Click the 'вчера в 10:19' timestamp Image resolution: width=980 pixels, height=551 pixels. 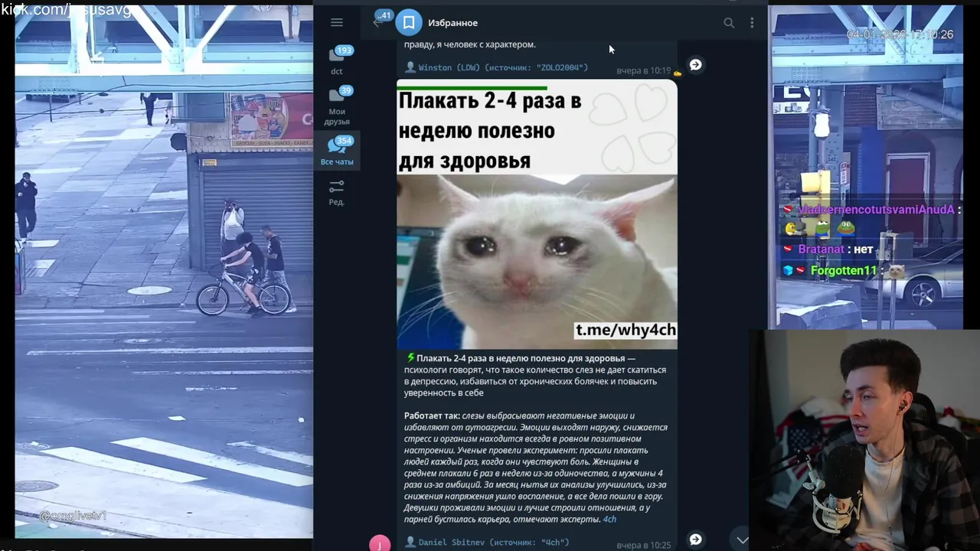pos(643,70)
